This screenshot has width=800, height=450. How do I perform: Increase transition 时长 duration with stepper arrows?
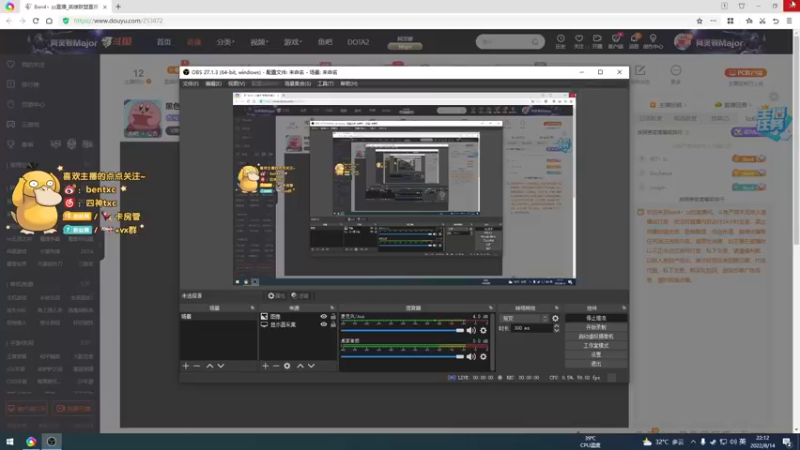[x=556, y=326]
